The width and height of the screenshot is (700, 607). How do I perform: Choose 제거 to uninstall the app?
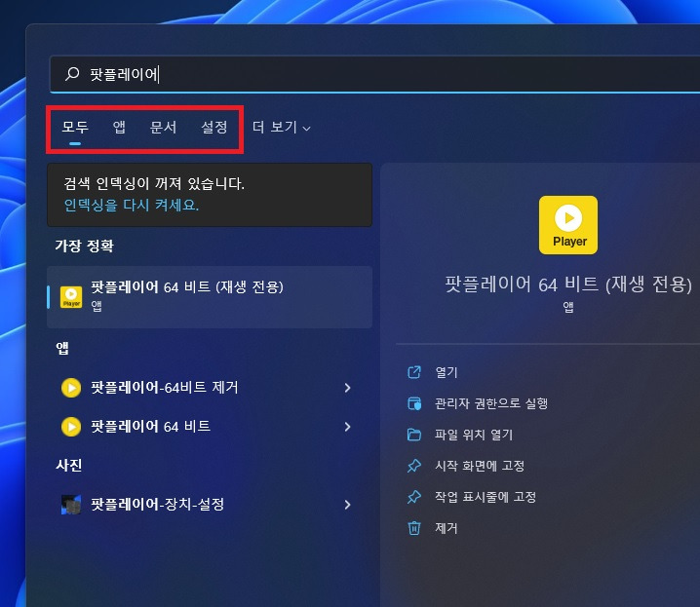click(447, 528)
